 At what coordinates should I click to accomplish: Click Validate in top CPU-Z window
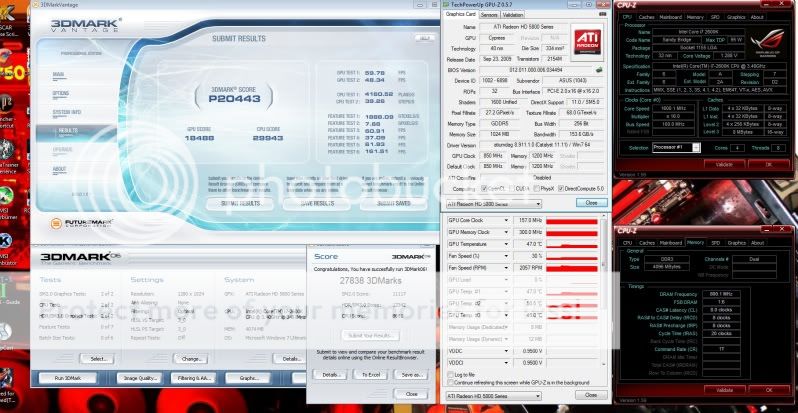724,164
